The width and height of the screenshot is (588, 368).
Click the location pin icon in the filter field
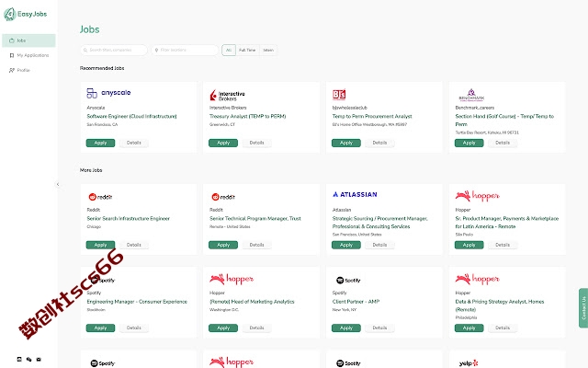tap(156, 50)
